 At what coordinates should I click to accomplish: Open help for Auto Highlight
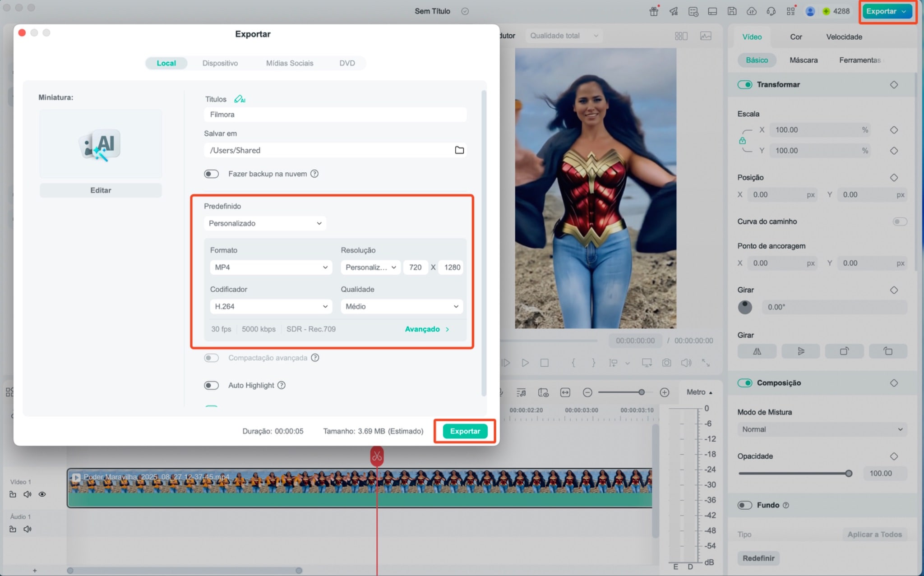(x=282, y=385)
